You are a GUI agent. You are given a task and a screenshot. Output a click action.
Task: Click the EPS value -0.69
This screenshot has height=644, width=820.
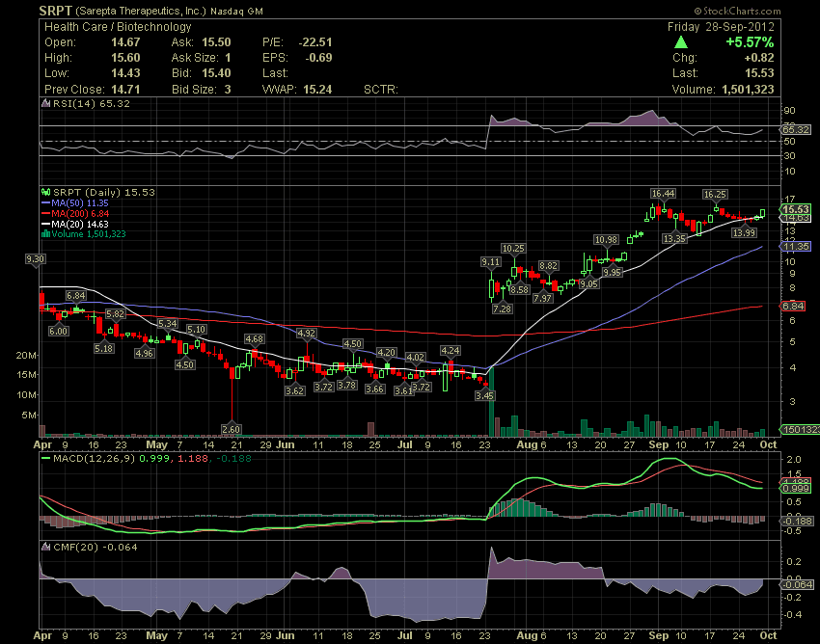tap(318, 58)
